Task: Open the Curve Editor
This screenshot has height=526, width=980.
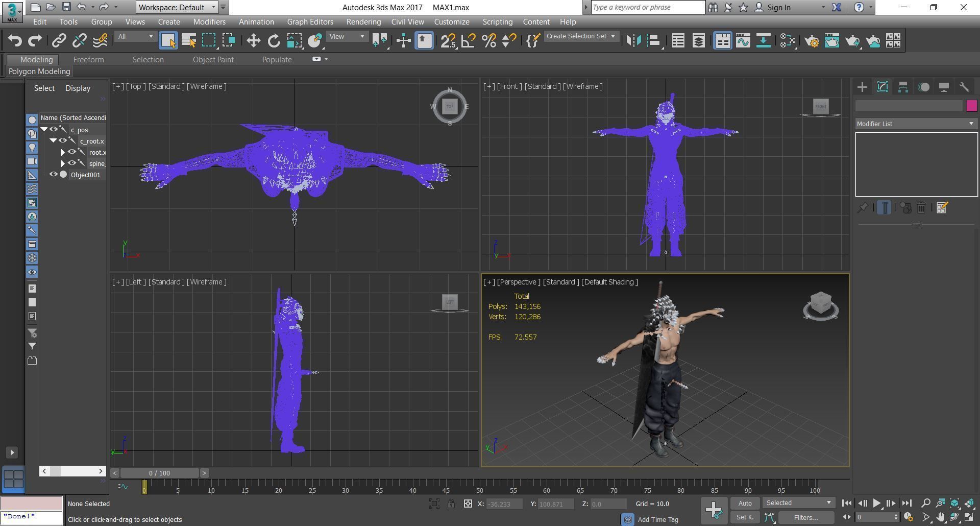Action: tap(743, 40)
